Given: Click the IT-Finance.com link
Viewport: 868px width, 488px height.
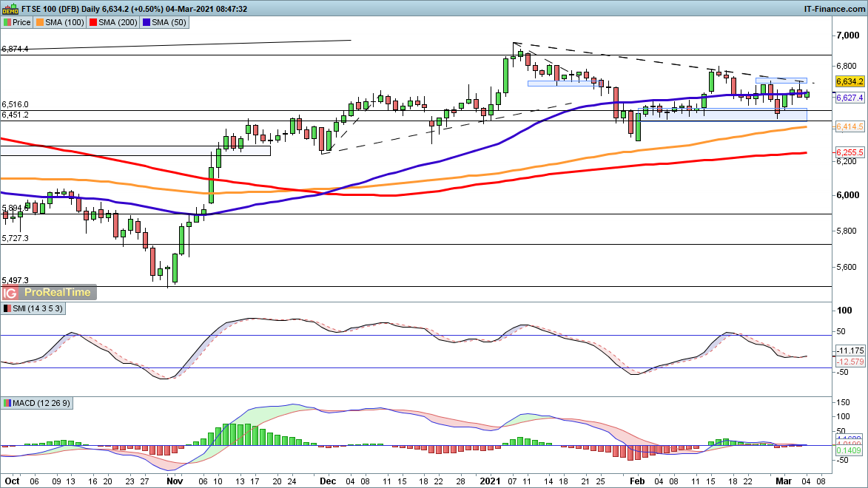Looking at the screenshot, I should pyautogui.click(x=833, y=9).
